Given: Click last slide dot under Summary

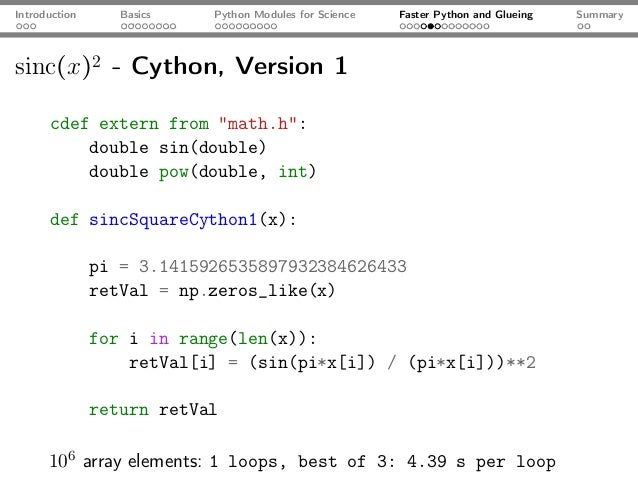Looking at the screenshot, I should click(587, 26).
